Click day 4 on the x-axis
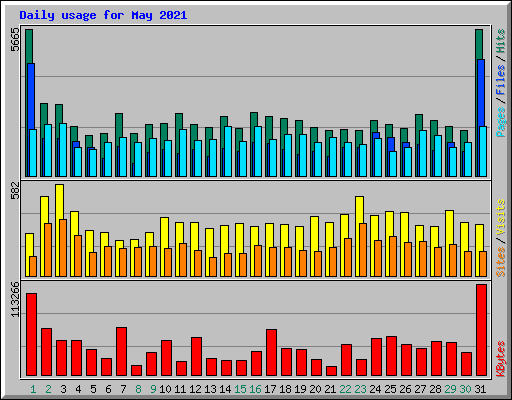Screen dimensions: 512x400 coord(78,389)
